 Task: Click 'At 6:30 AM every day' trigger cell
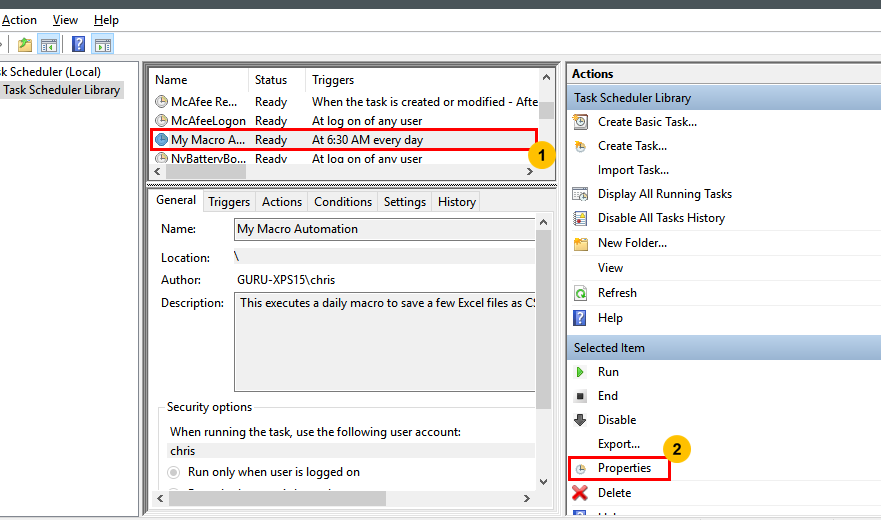367,140
